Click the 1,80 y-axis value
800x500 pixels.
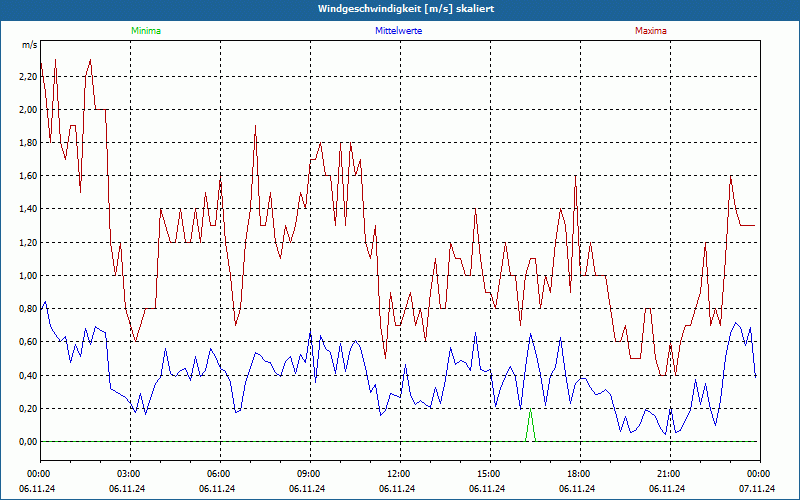28,143
